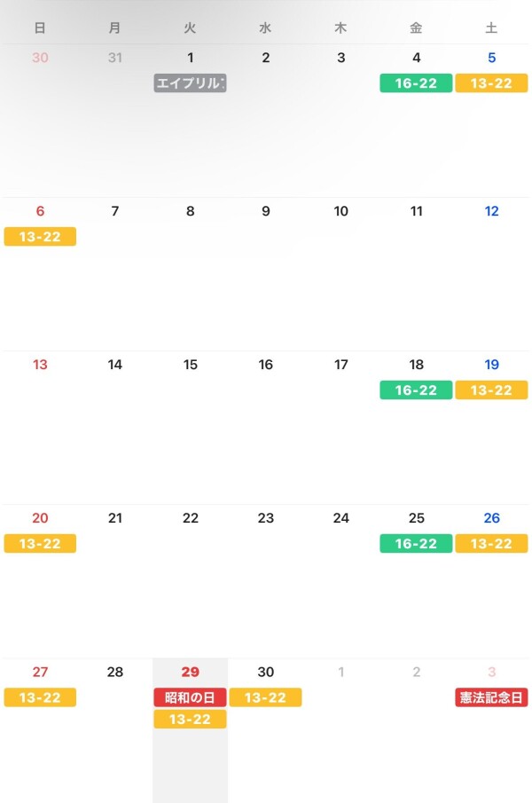The width and height of the screenshot is (532, 803).
Task: Open green 16-22 shift on the 18th
Action: (416, 390)
